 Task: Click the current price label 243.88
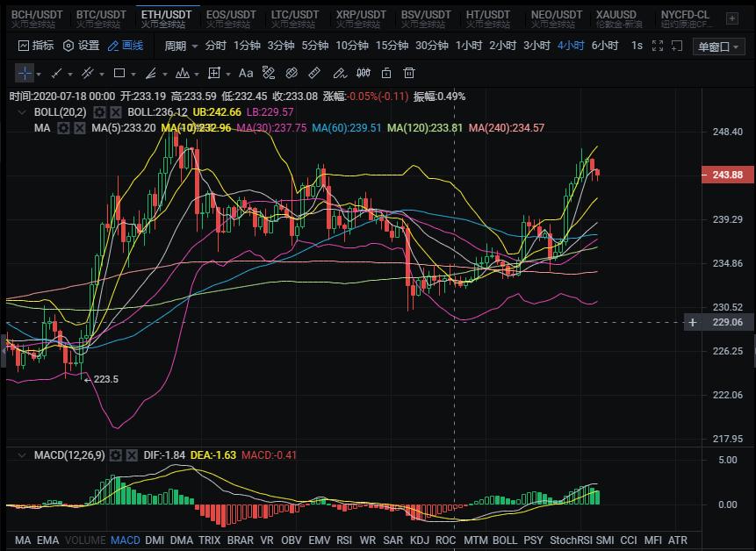(728, 175)
